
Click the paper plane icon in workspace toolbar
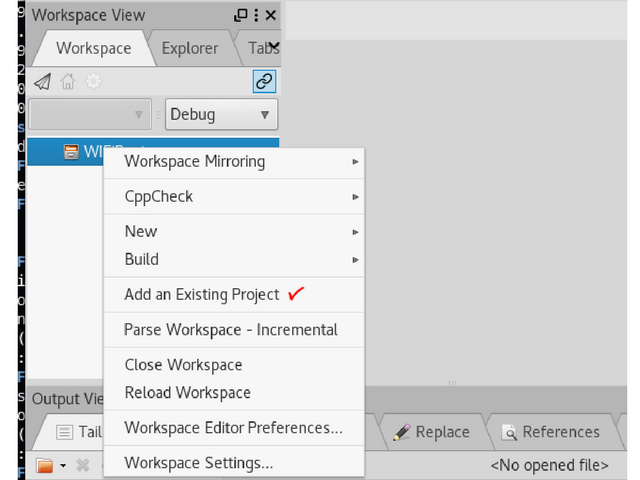click(x=43, y=82)
